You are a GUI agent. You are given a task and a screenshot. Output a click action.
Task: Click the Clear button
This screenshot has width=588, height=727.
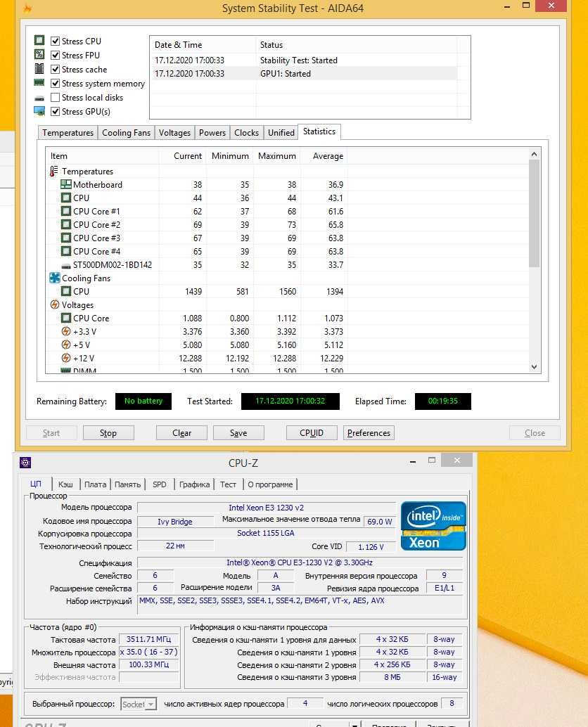coord(181,432)
